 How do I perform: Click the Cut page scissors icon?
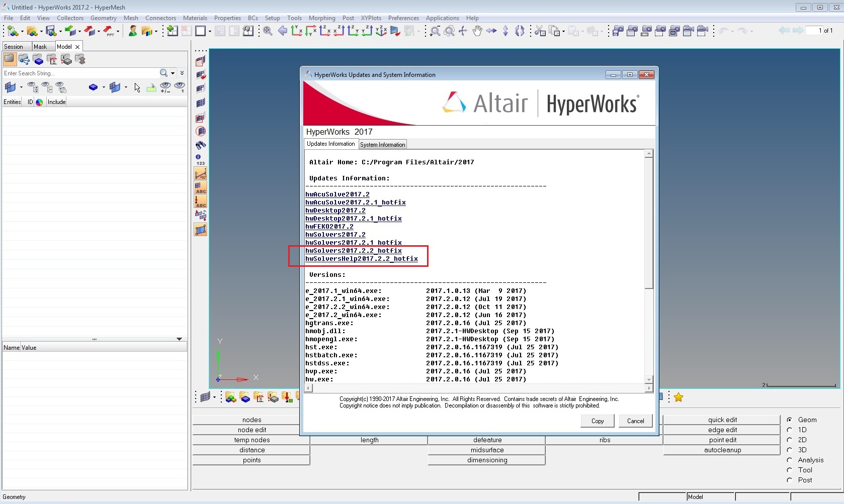(x=540, y=31)
